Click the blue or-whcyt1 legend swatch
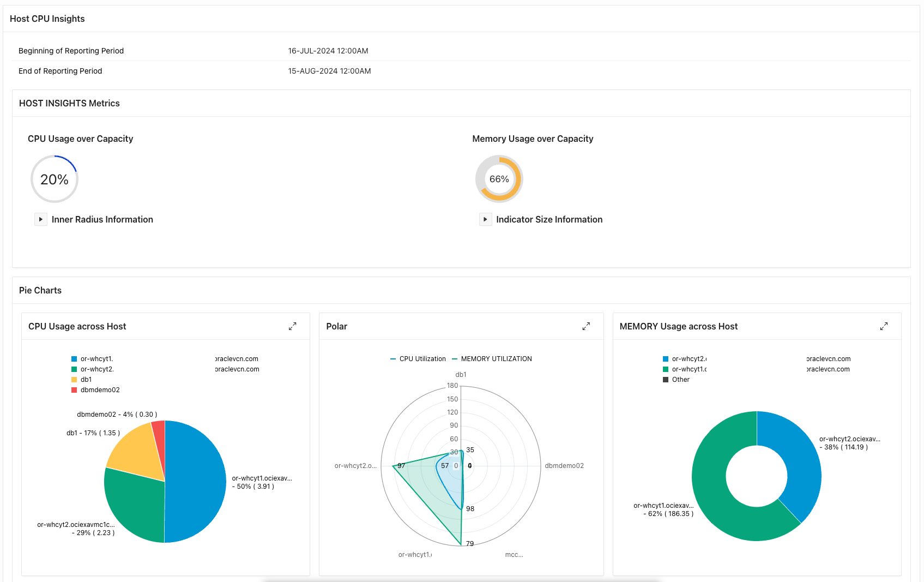 [x=74, y=359]
